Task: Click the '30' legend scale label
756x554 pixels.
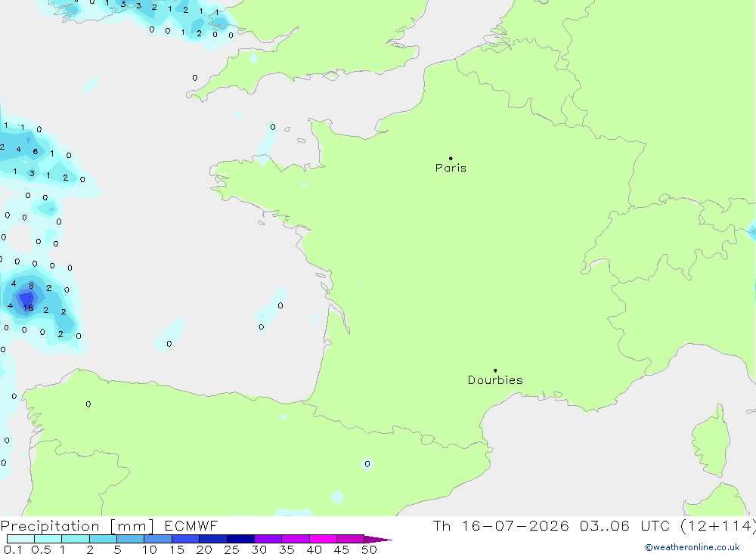Action: [x=259, y=549]
